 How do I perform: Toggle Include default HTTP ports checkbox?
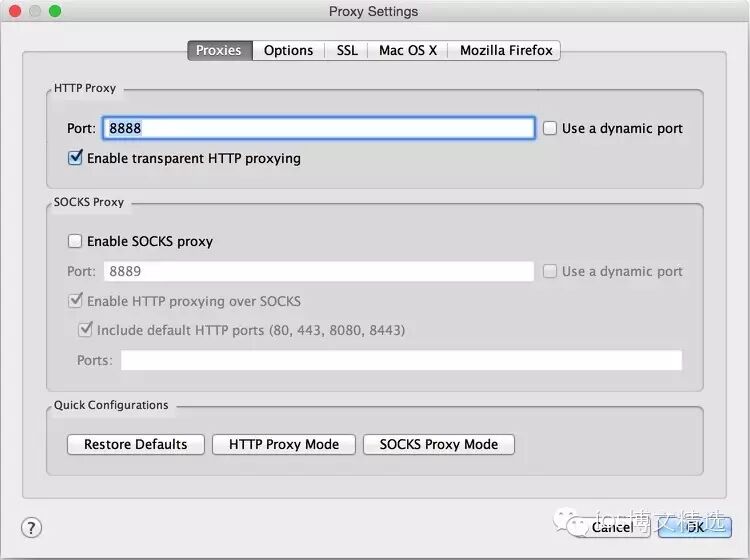(x=85, y=329)
